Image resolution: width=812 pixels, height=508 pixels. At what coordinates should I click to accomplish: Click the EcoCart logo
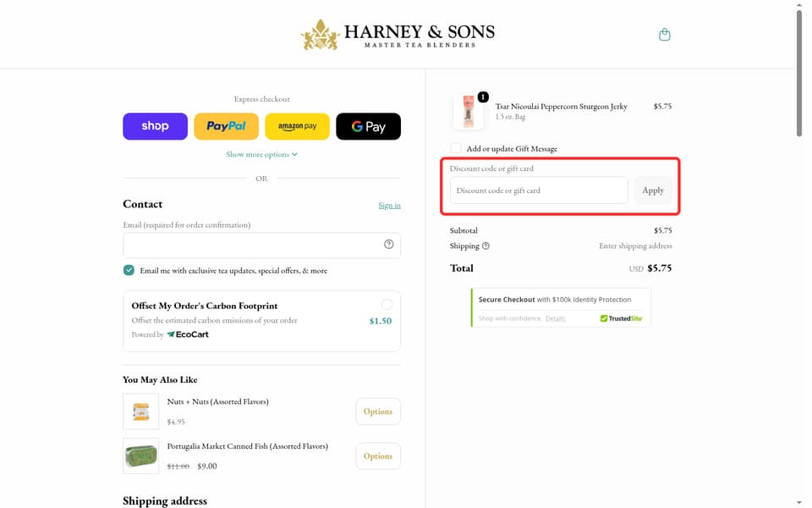pyautogui.click(x=188, y=334)
